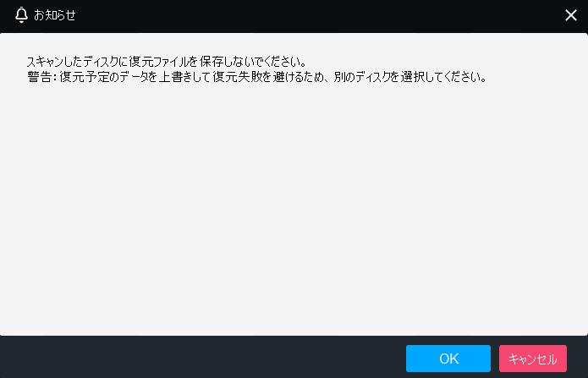Click the 警告 warning text line
Image resolution: width=588 pixels, height=378 pixels.
[257, 77]
